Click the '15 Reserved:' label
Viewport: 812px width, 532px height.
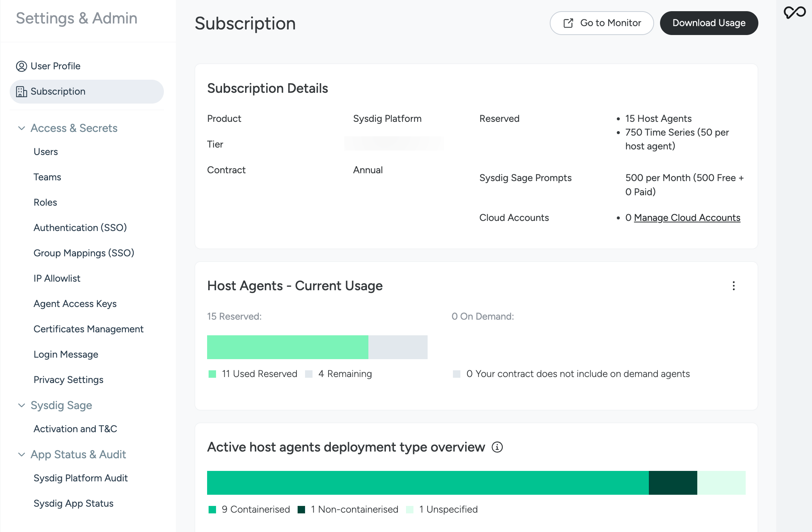234,317
